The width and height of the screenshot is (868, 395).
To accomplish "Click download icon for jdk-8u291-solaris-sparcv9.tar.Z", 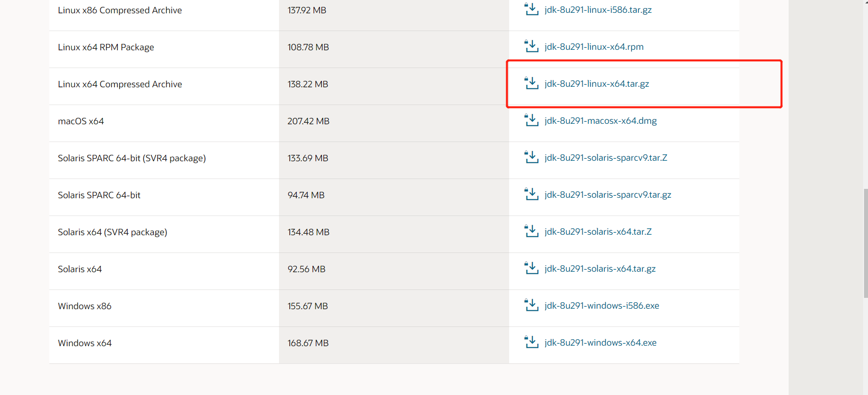I will [531, 157].
